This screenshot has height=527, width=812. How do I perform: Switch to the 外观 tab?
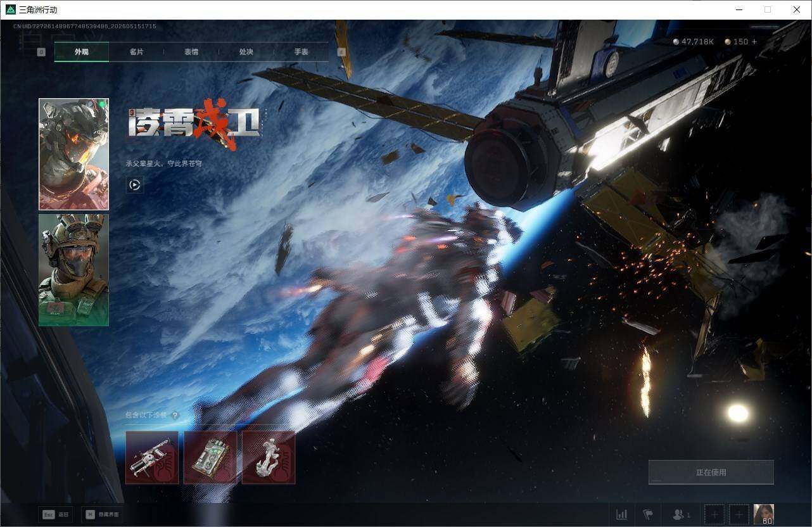(82, 52)
